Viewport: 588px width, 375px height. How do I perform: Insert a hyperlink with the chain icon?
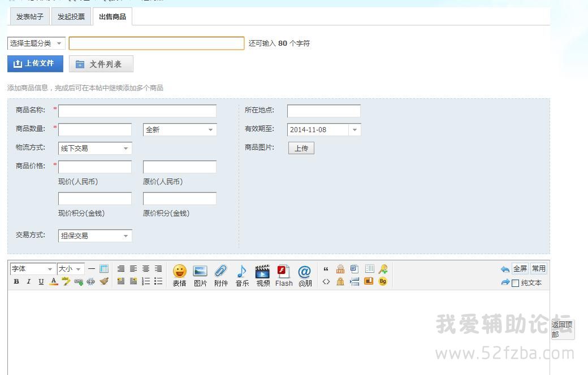click(x=79, y=282)
